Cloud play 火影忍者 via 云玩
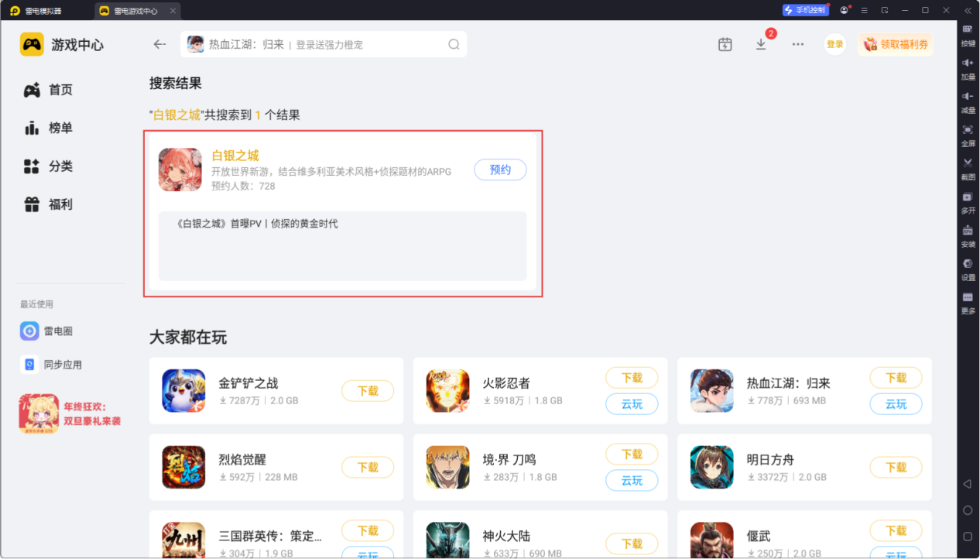This screenshot has width=980, height=559. point(632,404)
